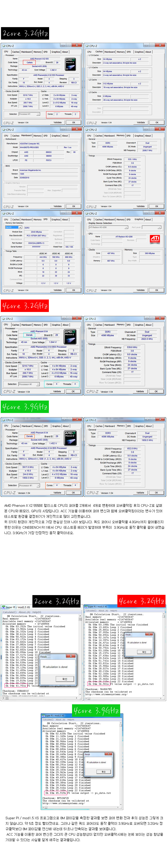Click the CPU-Z title icon of the L1 D-Cache window
Screen dimensions: 167x868
87,46
